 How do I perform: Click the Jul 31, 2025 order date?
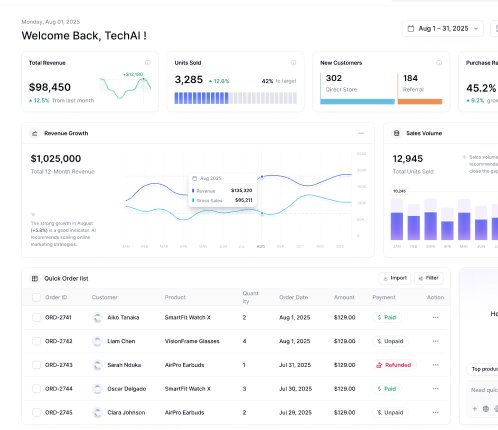point(295,365)
